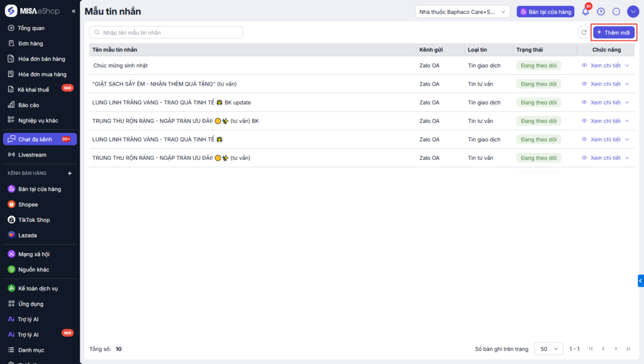Click Loại tin column header
Viewport: 644px width, 364px height.
tap(477, 50)
